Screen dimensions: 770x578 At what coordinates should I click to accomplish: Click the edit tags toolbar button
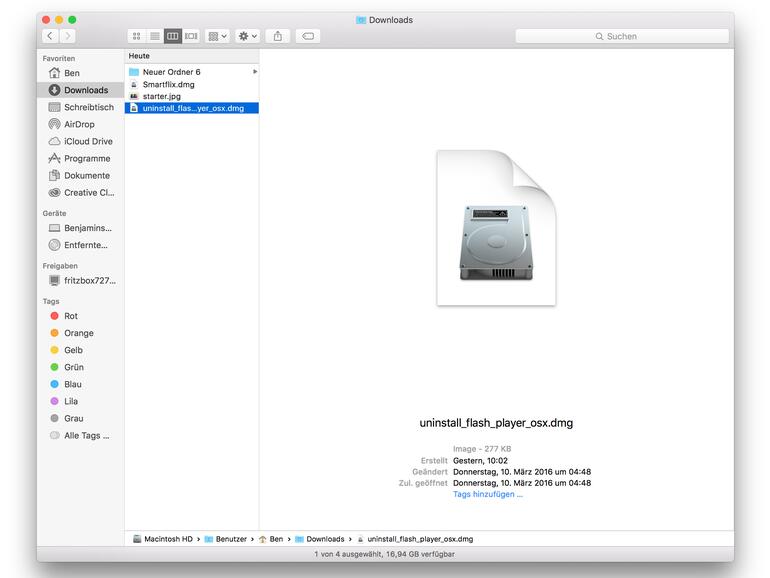pos(308,36)
